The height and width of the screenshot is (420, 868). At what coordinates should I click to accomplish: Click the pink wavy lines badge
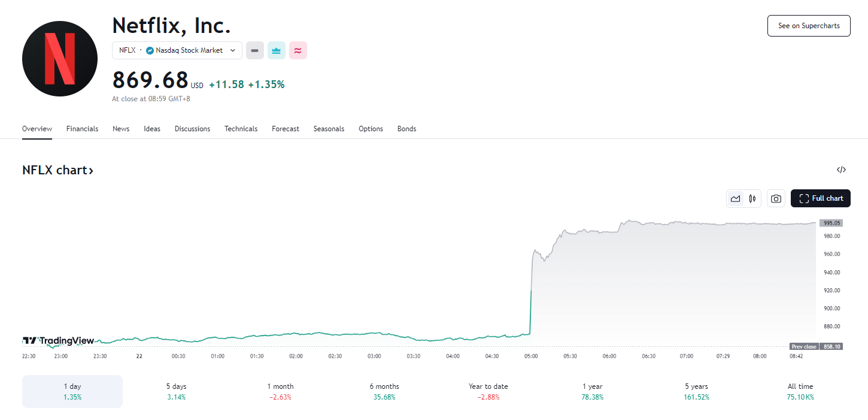[x=298, y=51]
